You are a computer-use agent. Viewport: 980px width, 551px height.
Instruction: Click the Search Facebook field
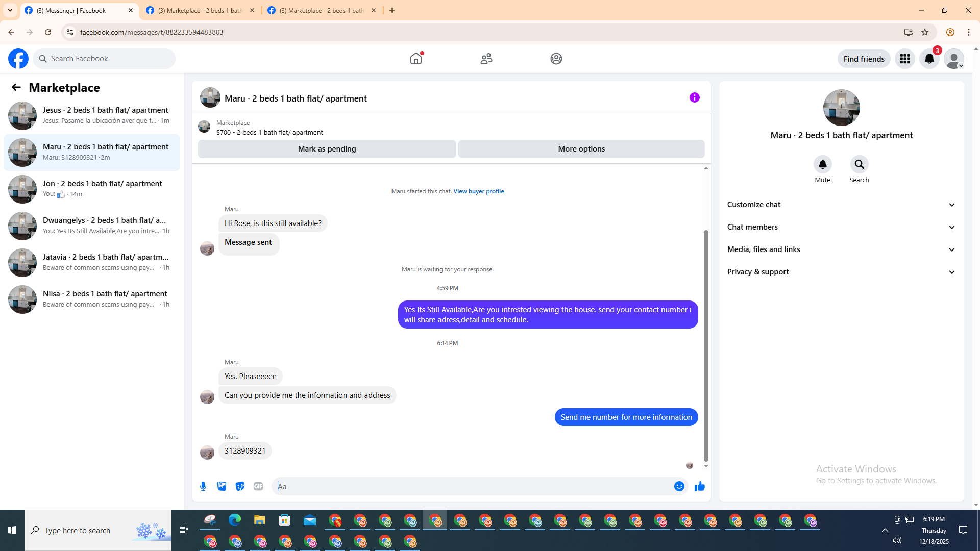click(x=104, y=59)
